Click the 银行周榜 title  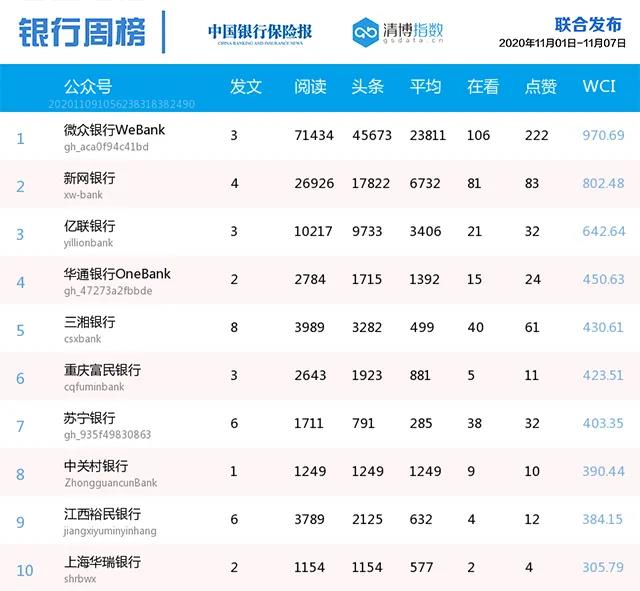coord(79,30)
